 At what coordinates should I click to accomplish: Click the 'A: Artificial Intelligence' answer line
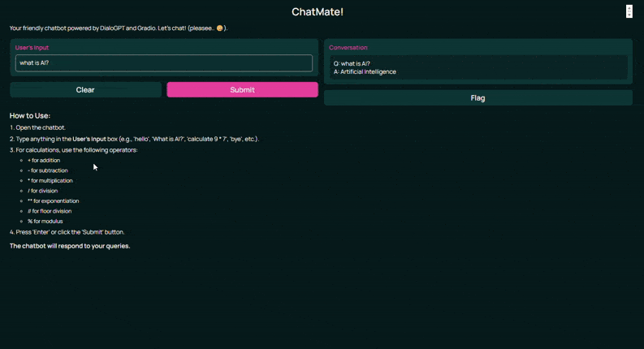(365, 72)
